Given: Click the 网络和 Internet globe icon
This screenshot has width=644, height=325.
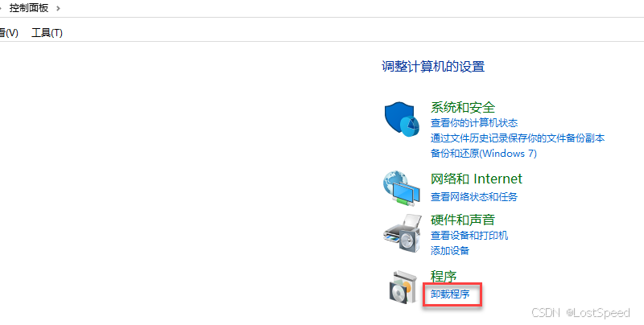Looking at the screenshot, I should 401,188.
